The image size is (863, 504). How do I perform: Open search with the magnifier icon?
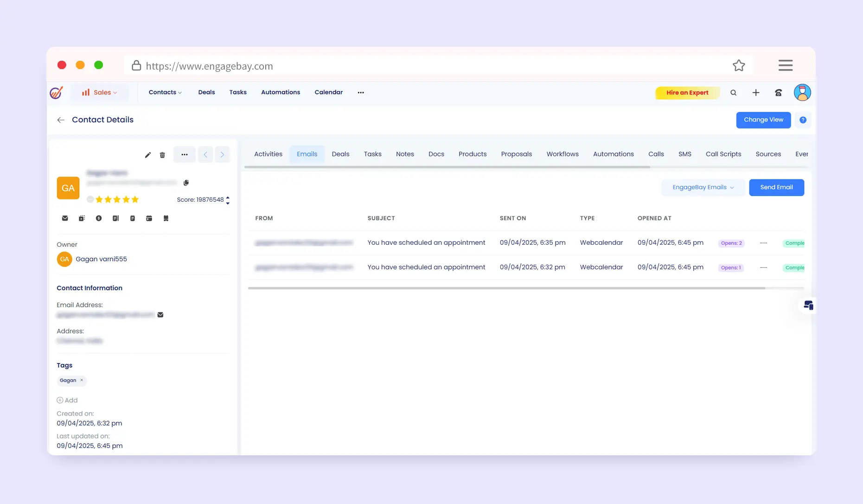(x=733, y=93)
